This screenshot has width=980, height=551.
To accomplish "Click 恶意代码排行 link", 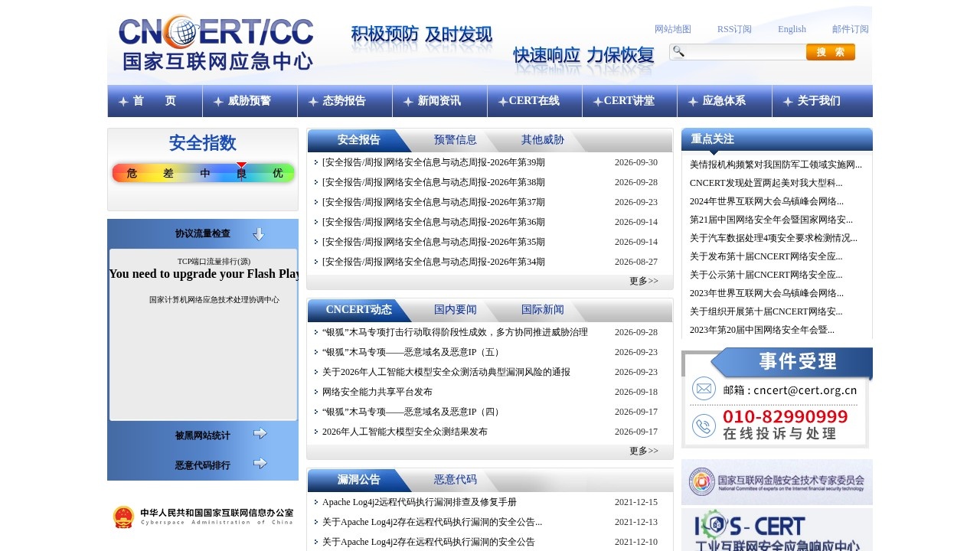I will [202, 465].
